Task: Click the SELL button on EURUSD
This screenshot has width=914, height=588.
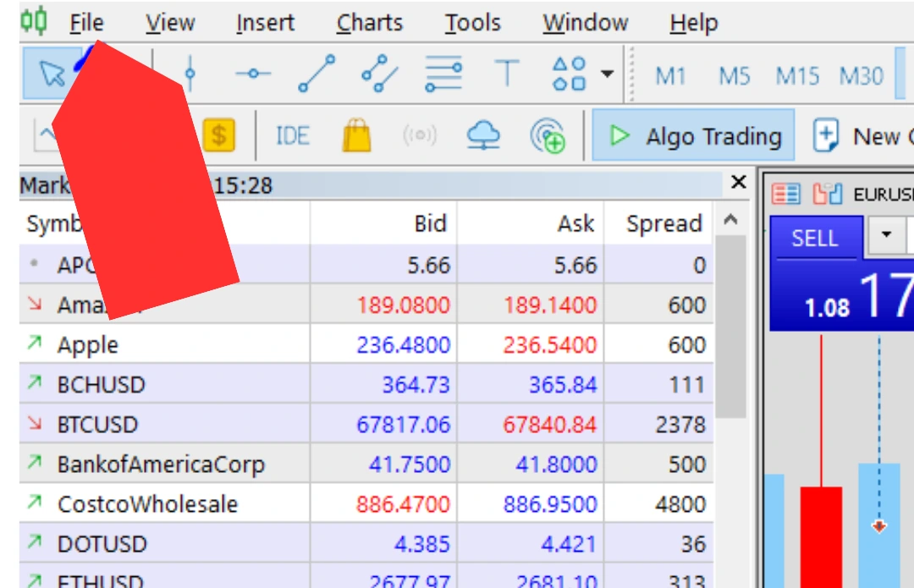Action: click(814, 238)
